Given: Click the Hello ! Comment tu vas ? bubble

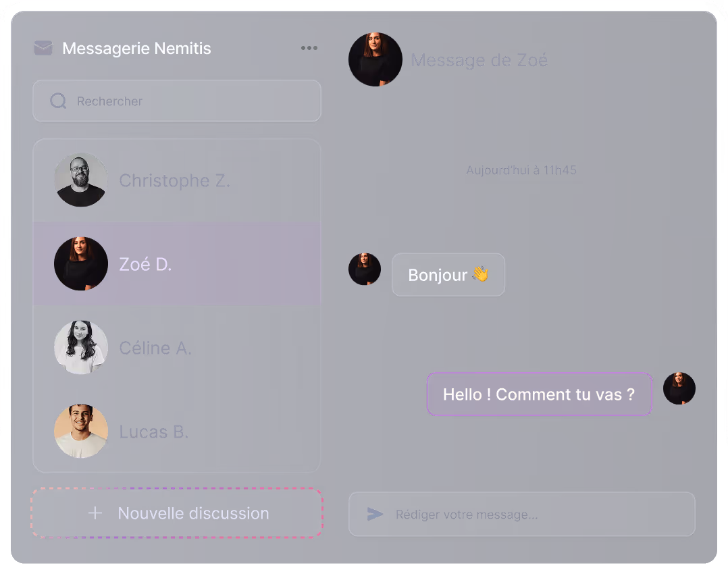Looking at the screenshot, I should click(540, 394).
